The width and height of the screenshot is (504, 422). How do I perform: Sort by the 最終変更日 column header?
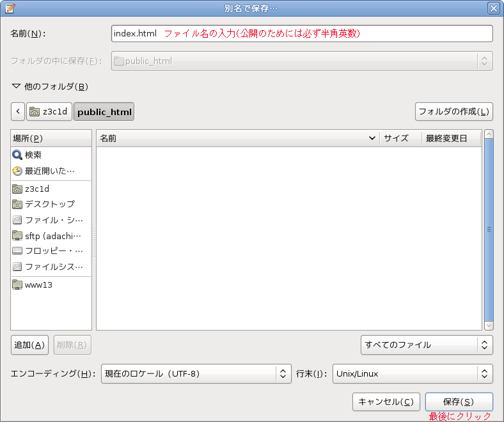[x=452, y=138]
